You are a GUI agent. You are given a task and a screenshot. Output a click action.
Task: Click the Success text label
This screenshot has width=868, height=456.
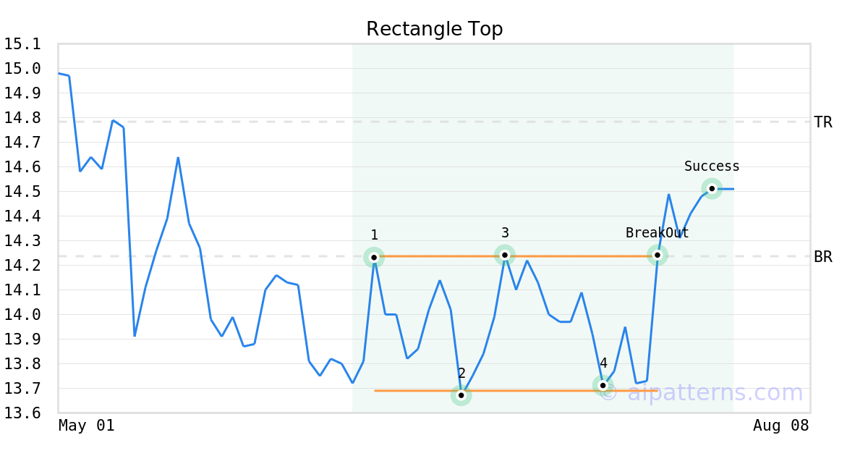pyautogui.click(x=712, y=166)
